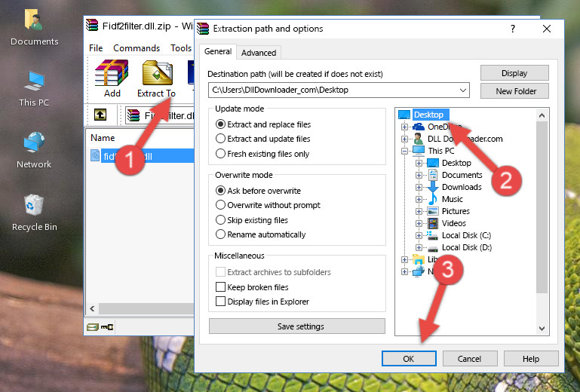
Task: Open destination path dropdown arrow
Action: (463, 90)
